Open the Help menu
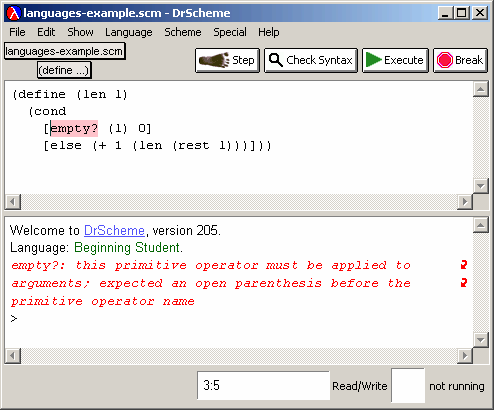This screenshot has height=410, width=494. [x=269, y=32]
